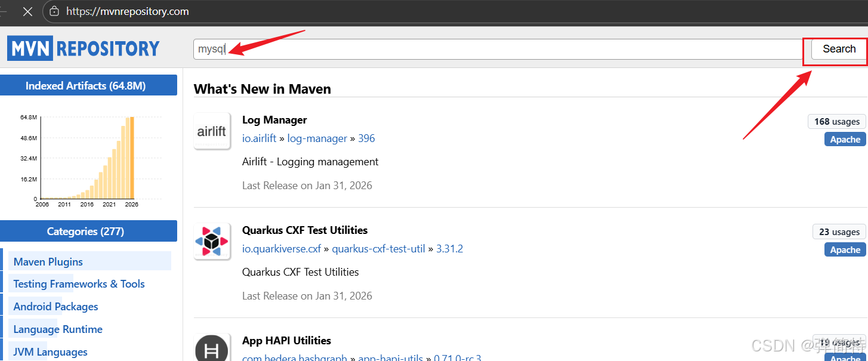Open the JVM Languages category
This screenshot has height=361, width=868.
tap(50, 352)
